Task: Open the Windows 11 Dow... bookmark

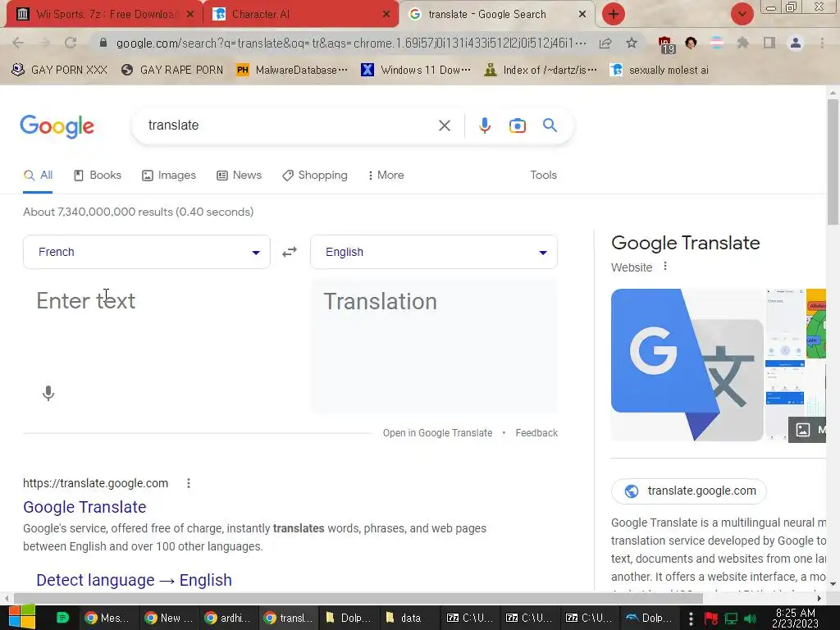Action: 416,70
